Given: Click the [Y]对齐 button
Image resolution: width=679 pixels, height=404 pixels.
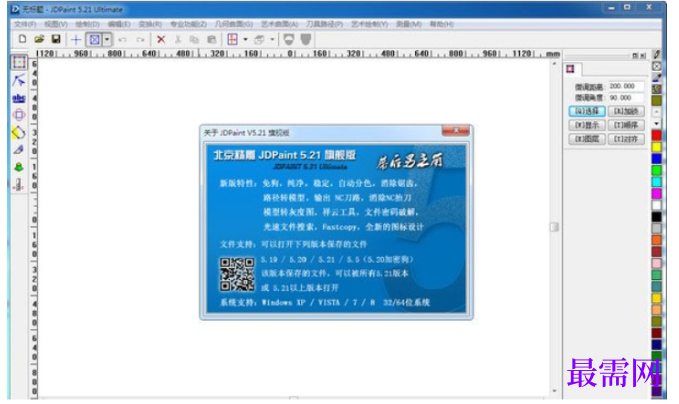Looking at the screenshot, I should (x=626, y=139).
